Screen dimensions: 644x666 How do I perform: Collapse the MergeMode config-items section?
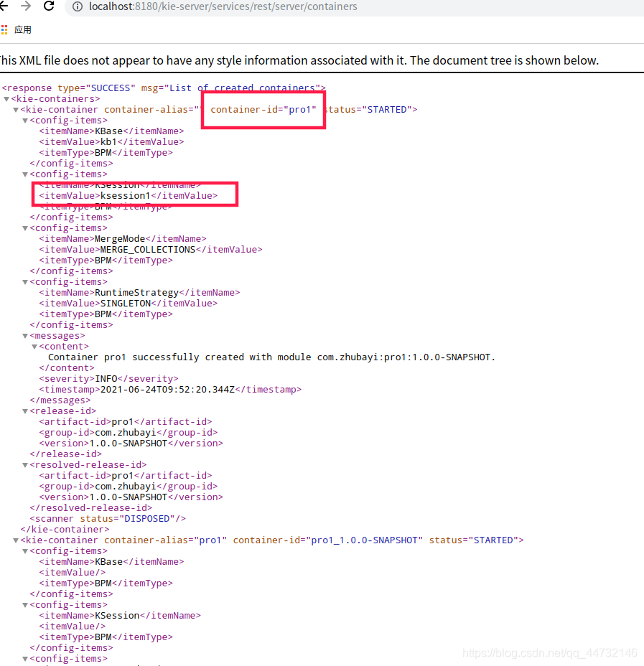tap(24, 228)
